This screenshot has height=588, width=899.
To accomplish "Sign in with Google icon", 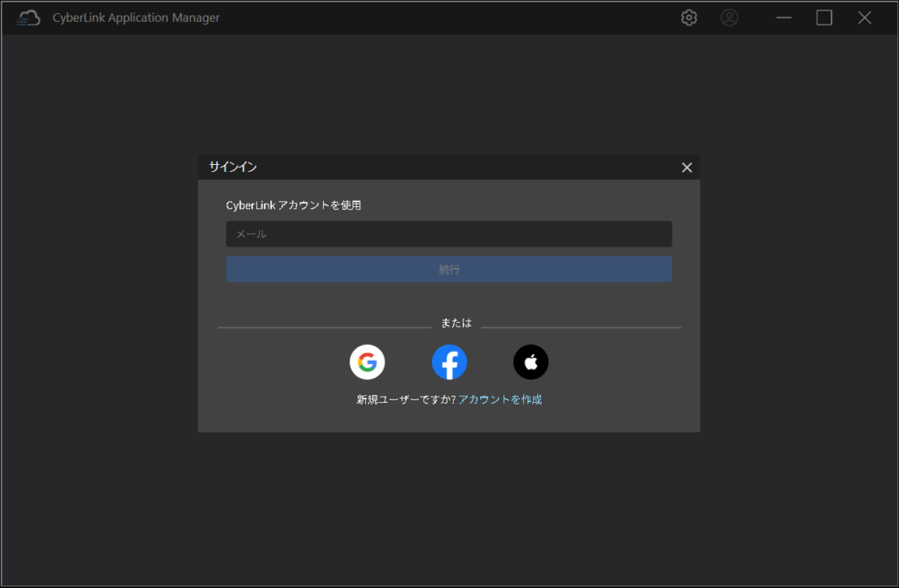I will 367,362.
